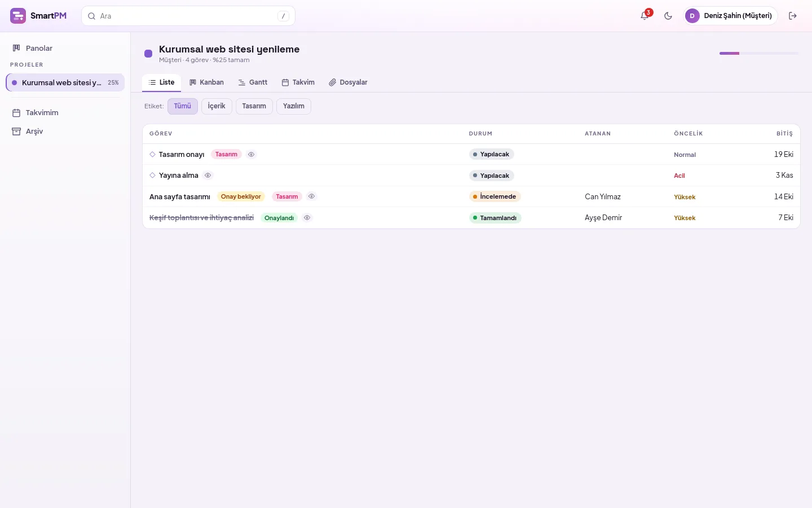Click the logout icon
Screen dimensions: 812x508
(x=793, y=16)
